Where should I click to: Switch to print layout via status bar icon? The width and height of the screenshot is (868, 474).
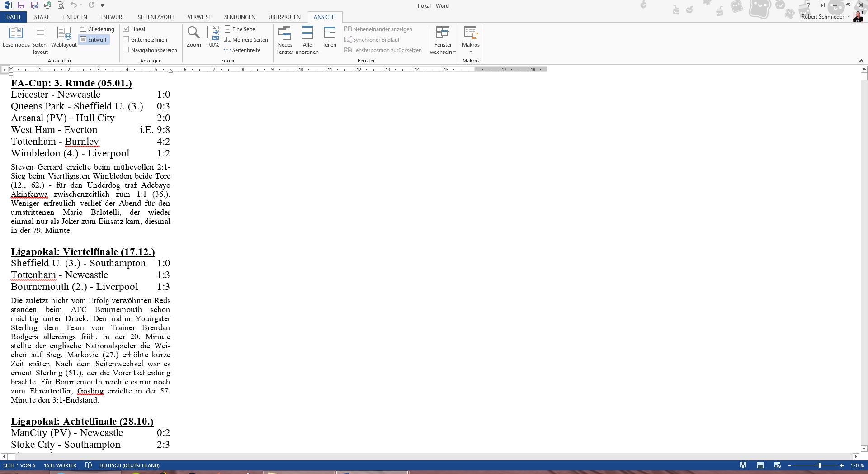[760, 465]
